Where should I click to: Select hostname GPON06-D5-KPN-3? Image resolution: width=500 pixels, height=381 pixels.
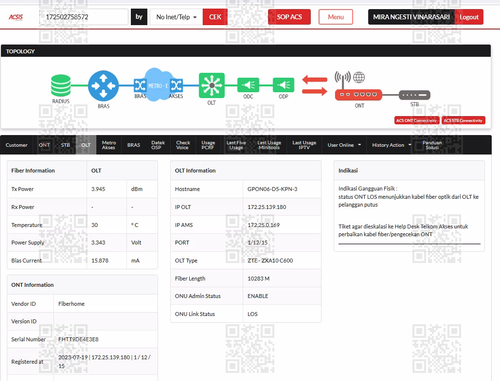pos(272,189)
